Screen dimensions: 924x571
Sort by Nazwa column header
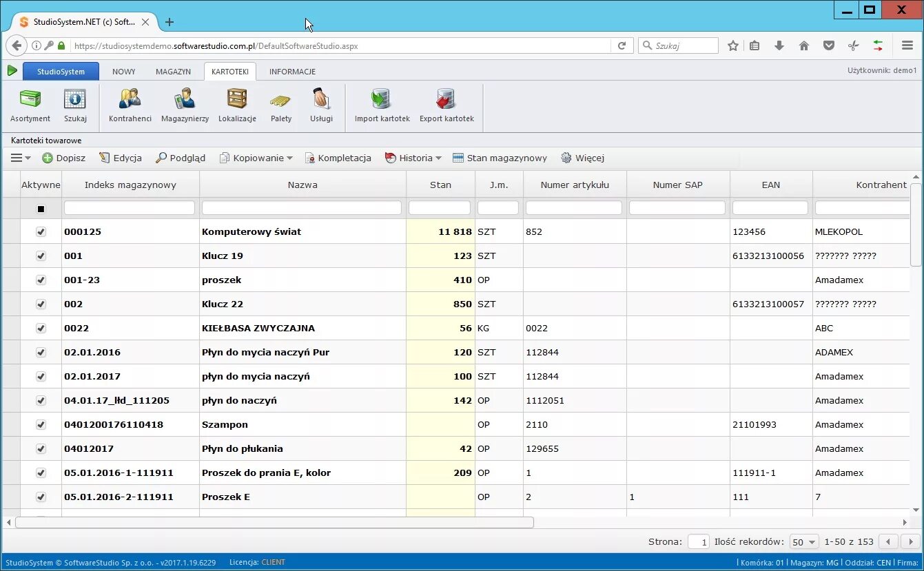point(302,185)
